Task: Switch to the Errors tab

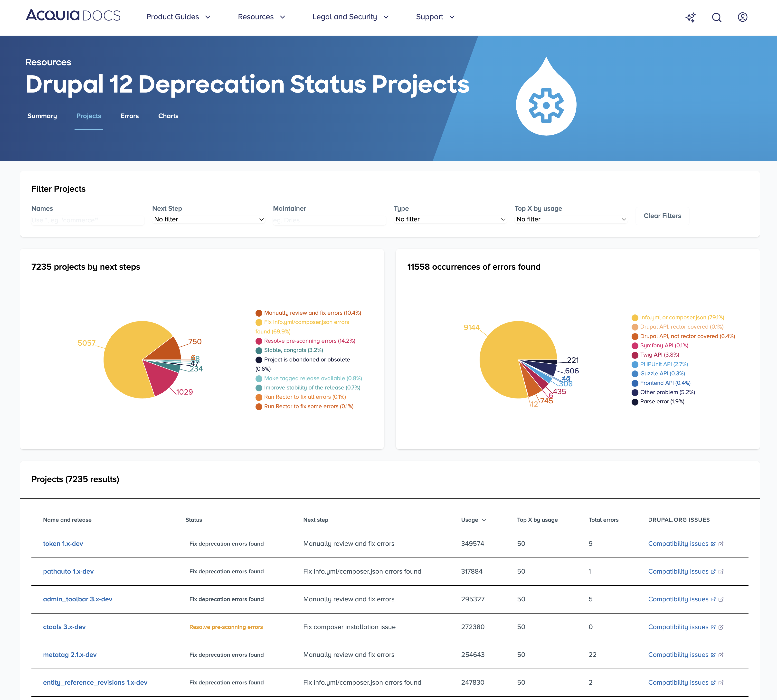Action: point(129,116)
